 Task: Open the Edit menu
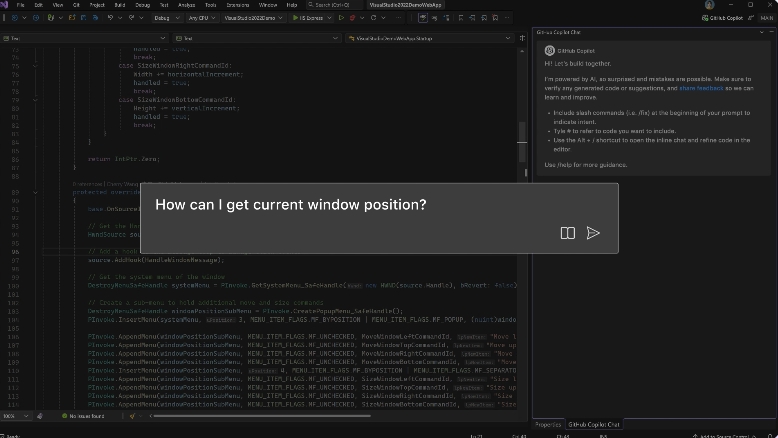click(38, 5)
